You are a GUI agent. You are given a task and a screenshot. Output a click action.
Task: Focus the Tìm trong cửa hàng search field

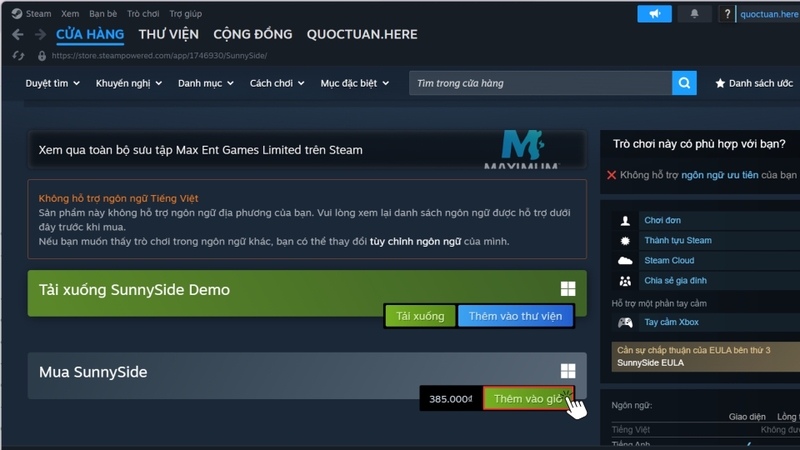point(540,83)
